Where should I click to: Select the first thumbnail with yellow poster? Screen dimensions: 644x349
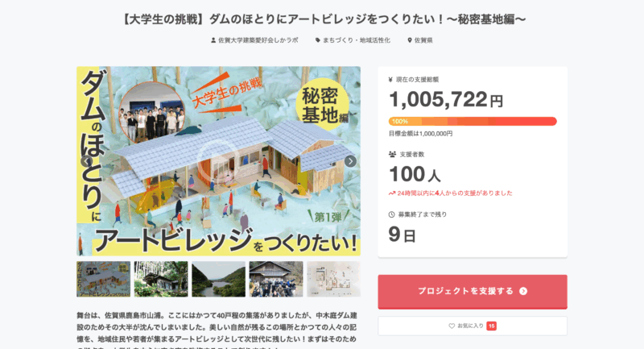(103, 279)
